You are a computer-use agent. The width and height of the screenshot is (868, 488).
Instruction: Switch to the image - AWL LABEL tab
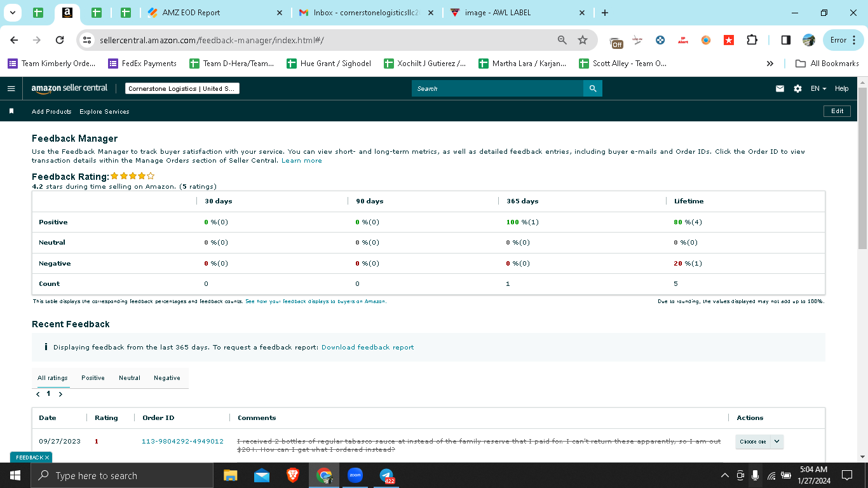(517, 13)
